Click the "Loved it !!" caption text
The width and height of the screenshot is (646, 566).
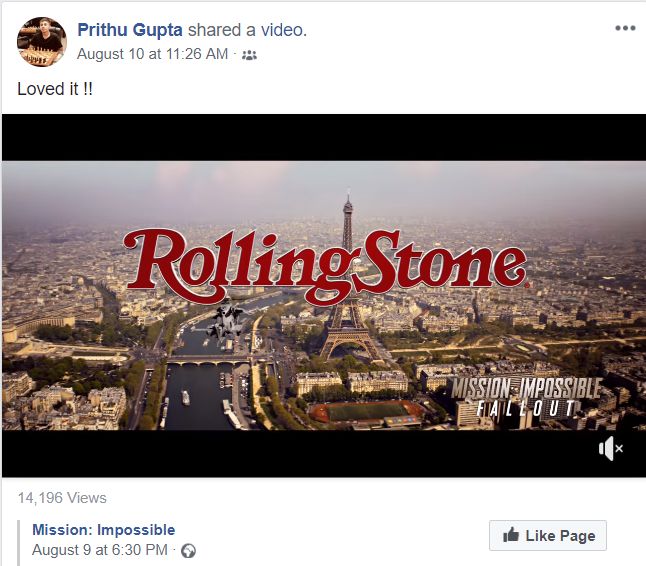coord(56,88)
